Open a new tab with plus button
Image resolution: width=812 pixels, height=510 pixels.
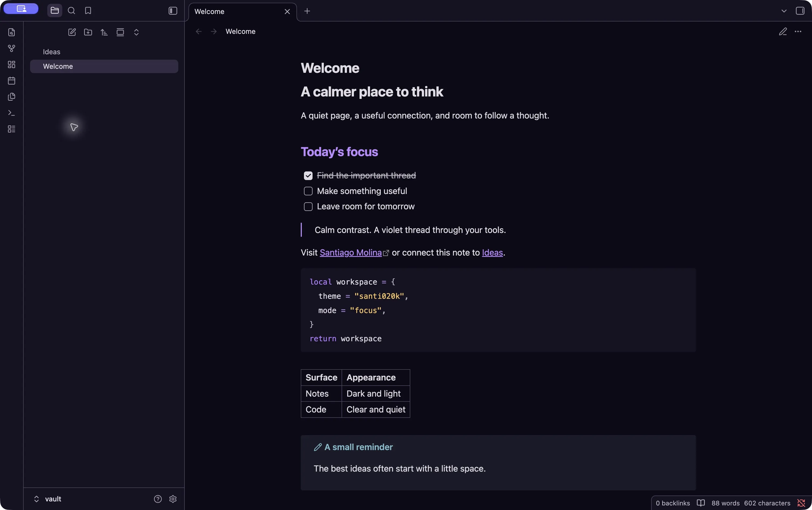(307, 11)
